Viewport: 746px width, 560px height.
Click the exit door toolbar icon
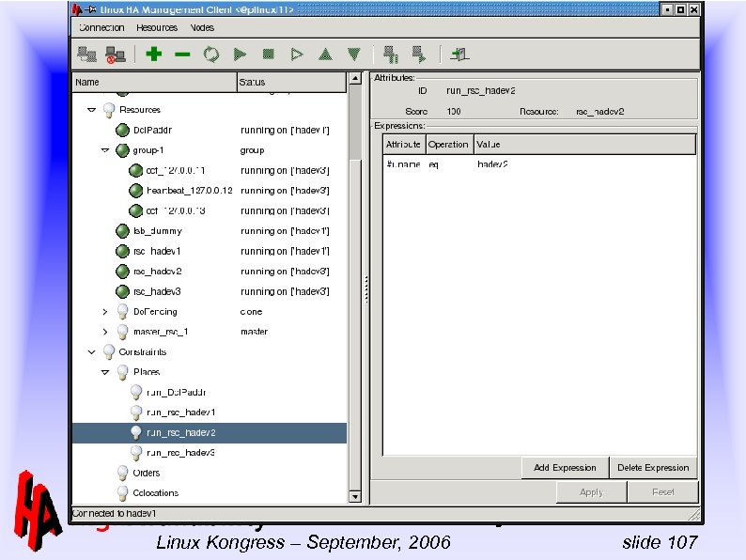coord(459,54)
